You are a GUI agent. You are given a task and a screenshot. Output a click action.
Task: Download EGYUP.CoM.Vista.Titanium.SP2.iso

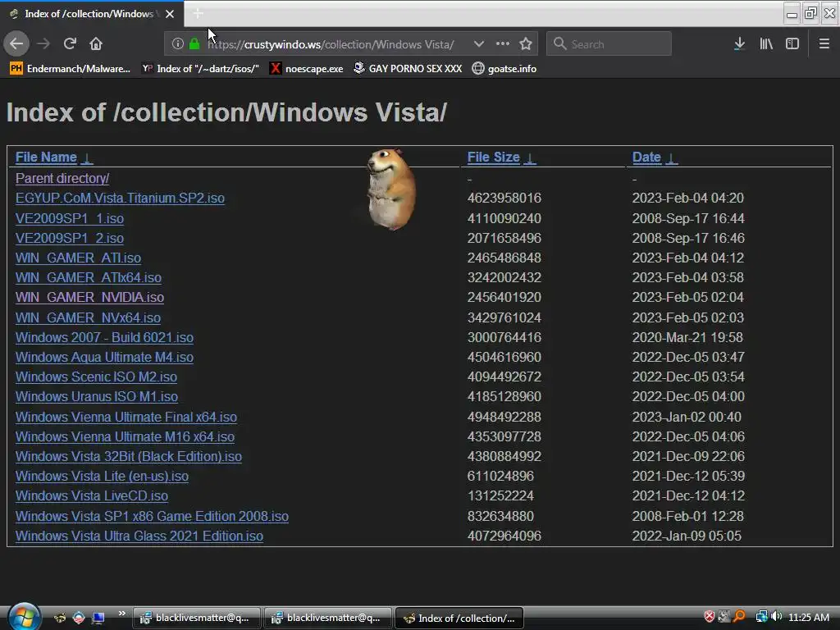120,199
